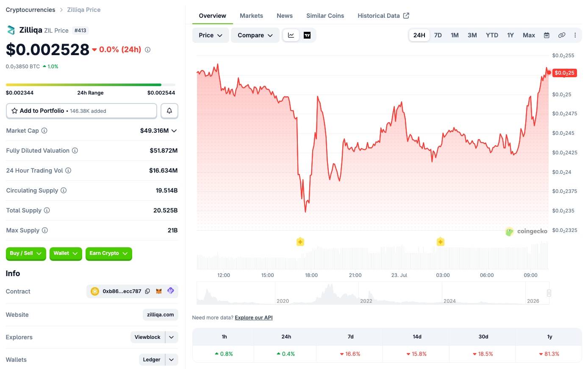Viewport: 588px width, 369px height.
Task: Click the price alert bell icon
Action: pyautogui.click(x=169, y=111)
